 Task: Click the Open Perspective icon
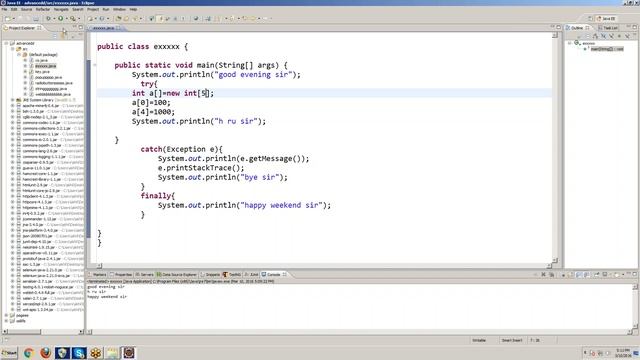pyautogui.click(x=591, y=18)
